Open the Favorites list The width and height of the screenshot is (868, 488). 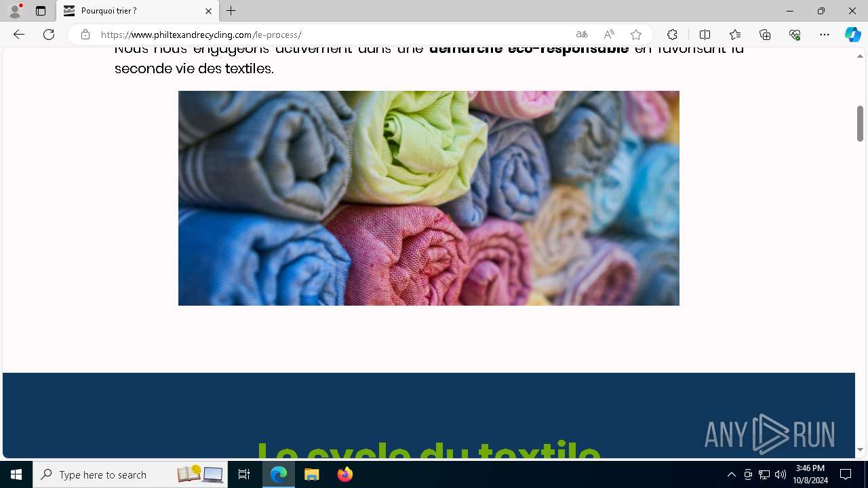(735, 35)
